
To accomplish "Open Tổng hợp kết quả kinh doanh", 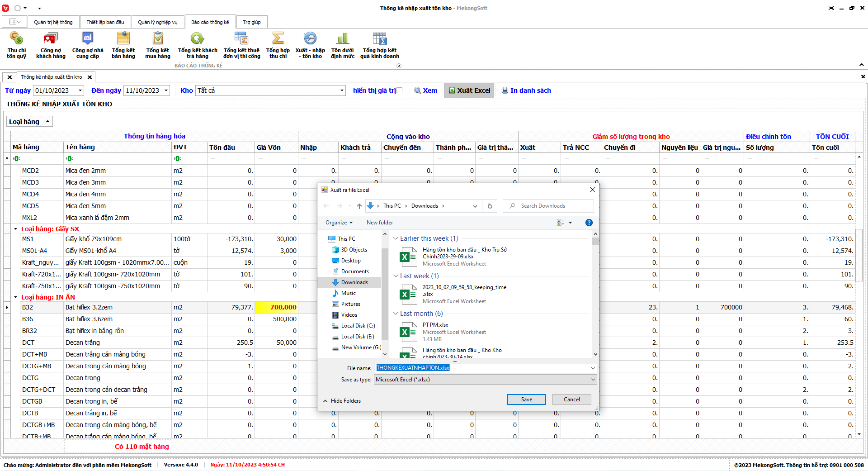I will click(380, 45).
